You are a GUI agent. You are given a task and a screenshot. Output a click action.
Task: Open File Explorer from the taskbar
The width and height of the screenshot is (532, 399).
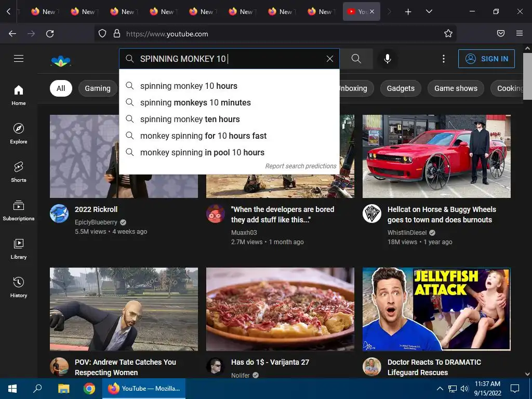coord(63,389)
